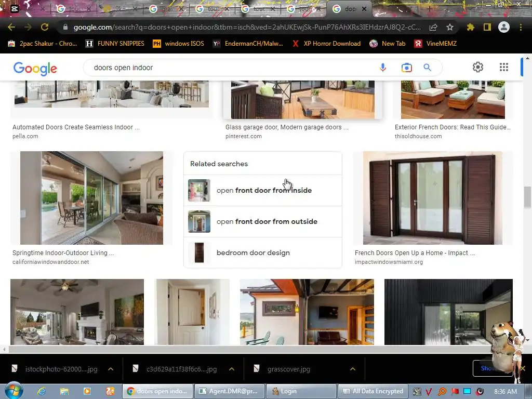
Task: Click the horizontal scrollbar at page bottom
Action: (x=249, y=349)
